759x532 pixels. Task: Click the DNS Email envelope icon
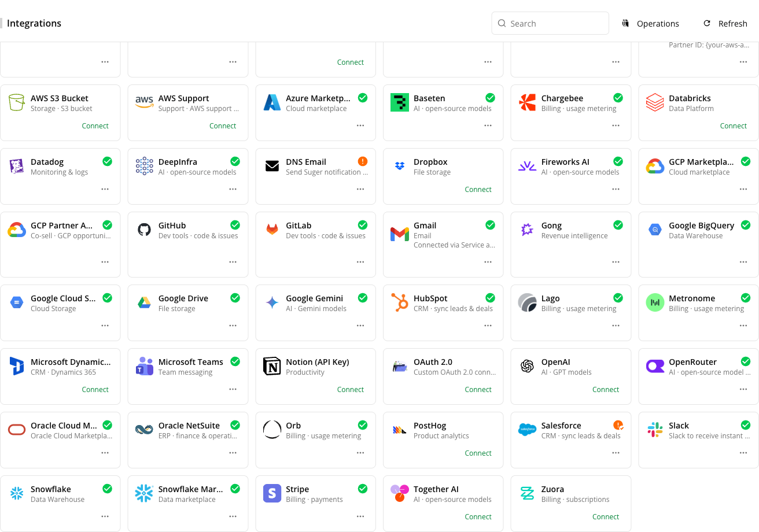pos(272,167)
